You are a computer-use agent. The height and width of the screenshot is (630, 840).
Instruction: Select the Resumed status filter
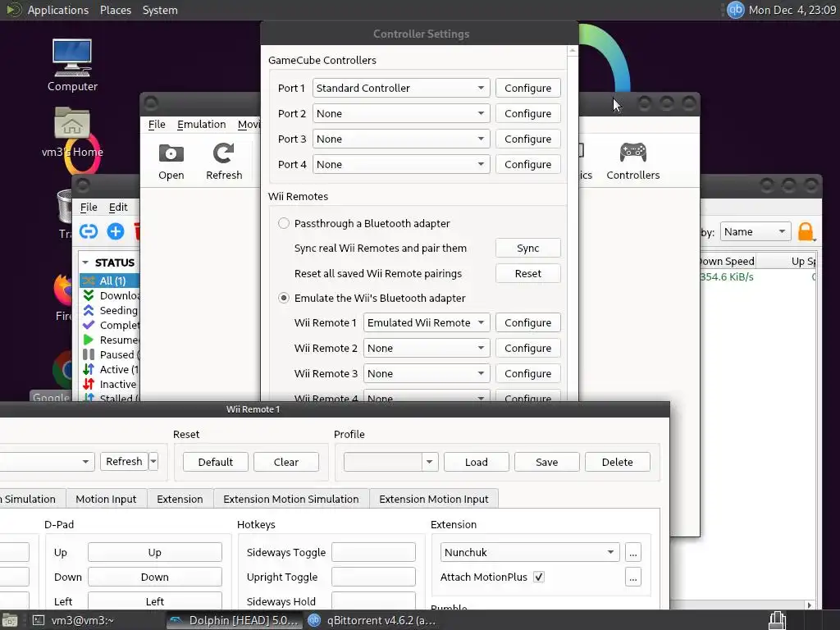tap(111, 340)
